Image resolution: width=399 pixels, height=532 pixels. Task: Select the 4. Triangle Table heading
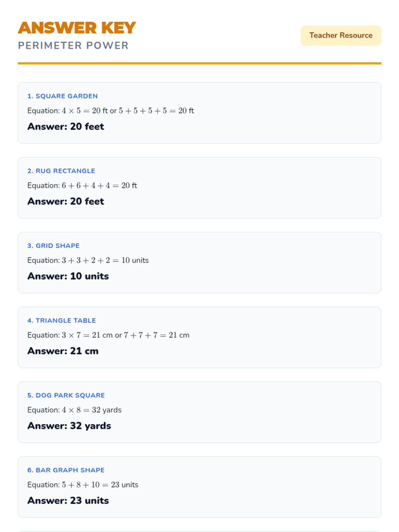point(62,321)
